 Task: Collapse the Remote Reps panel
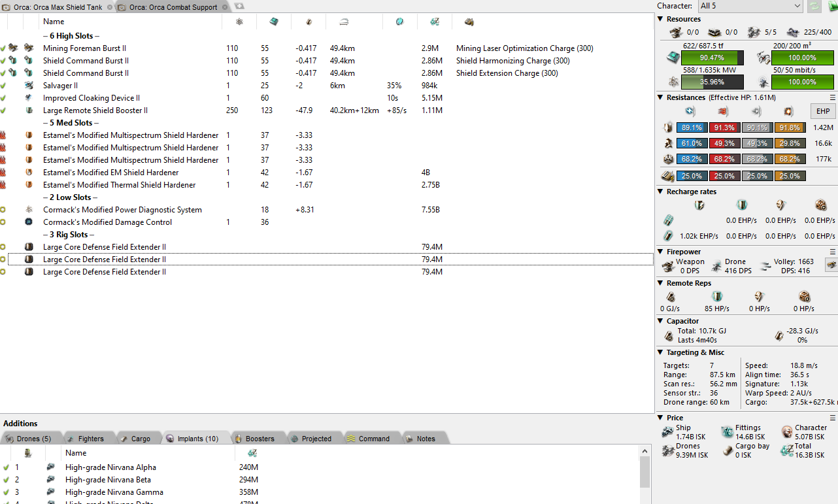click(x=660, y=283)
